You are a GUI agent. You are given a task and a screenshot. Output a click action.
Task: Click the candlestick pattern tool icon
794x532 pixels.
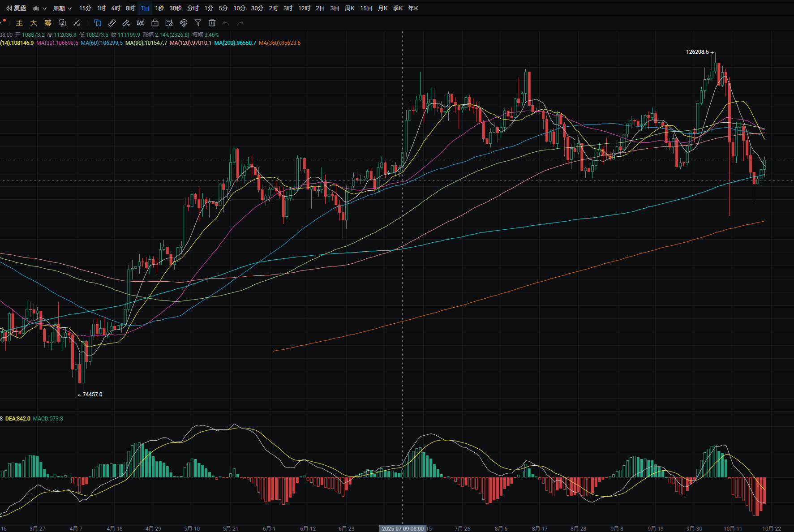pos(141,23)
